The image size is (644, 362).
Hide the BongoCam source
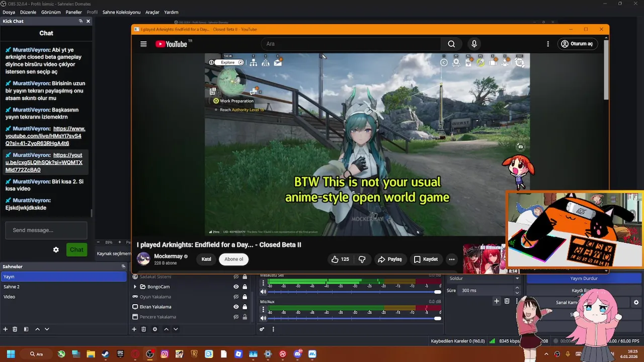tap(236, 287)
